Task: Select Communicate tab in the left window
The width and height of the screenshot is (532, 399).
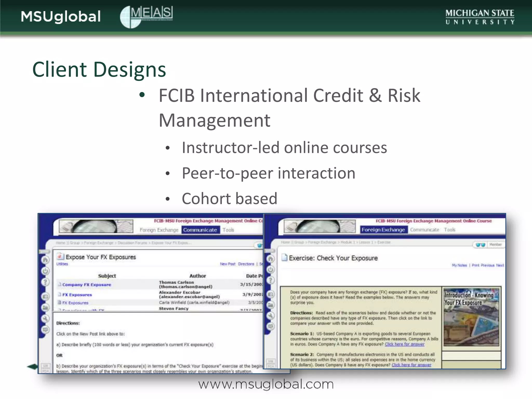Action: click(x=200, y=230)
